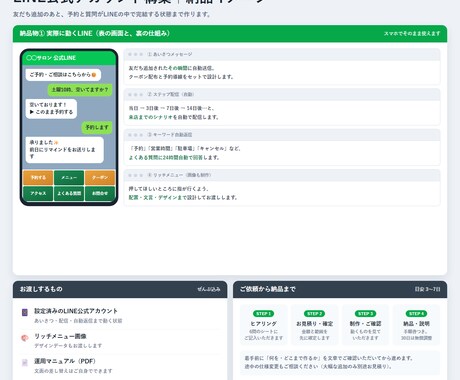The height and width of the screenshot is (380, 460).
Task: Click the 運用マニュアル（PDF） item title
Action: [65, 361]
